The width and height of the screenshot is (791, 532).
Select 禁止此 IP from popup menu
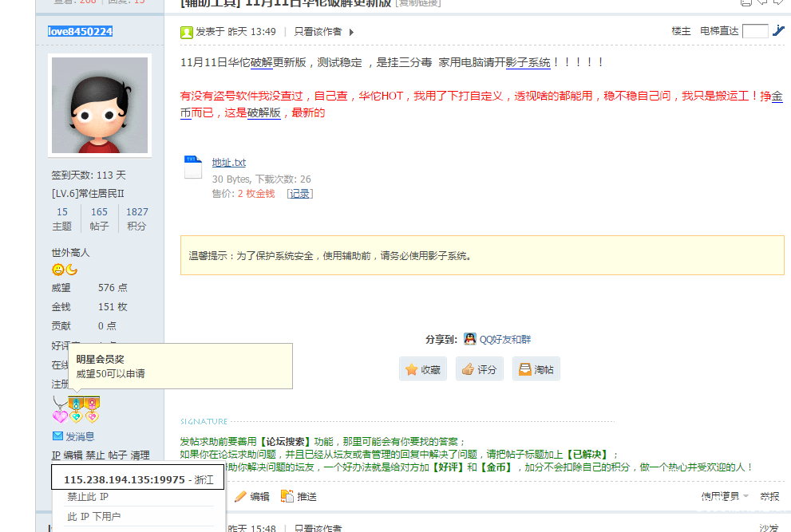coord(86,497)
